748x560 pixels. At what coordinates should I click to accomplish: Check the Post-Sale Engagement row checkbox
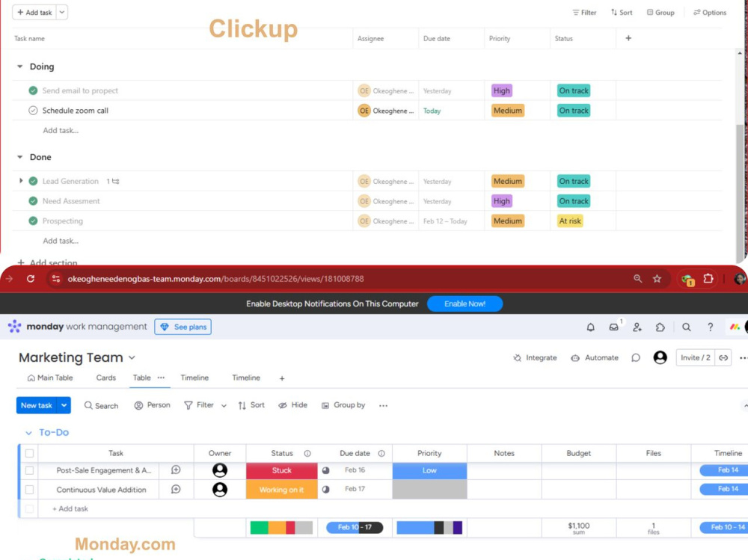pyautogui.click(x=30, y=470)
